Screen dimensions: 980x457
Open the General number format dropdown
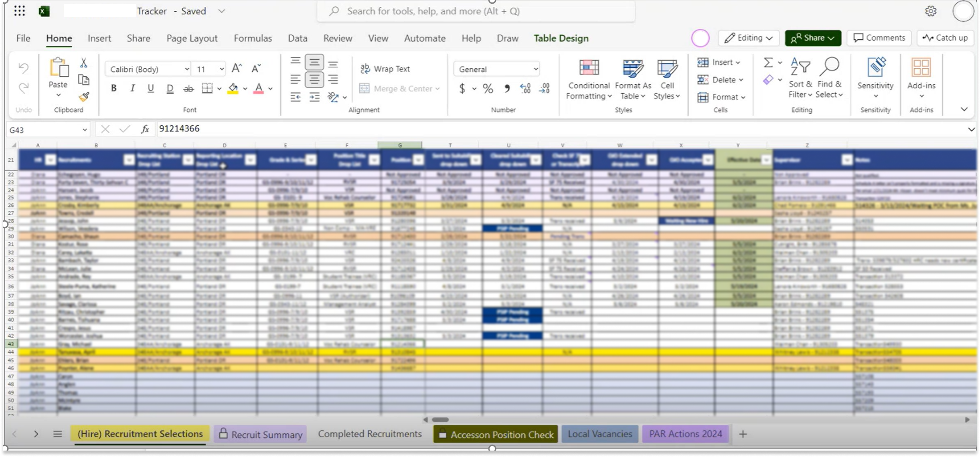coord(536,69)
